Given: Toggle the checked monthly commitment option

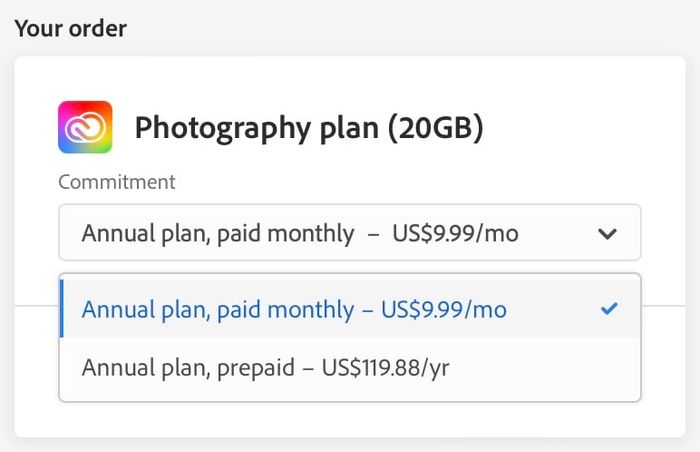Looking at the screenshot, I should (x=350, y=309).
